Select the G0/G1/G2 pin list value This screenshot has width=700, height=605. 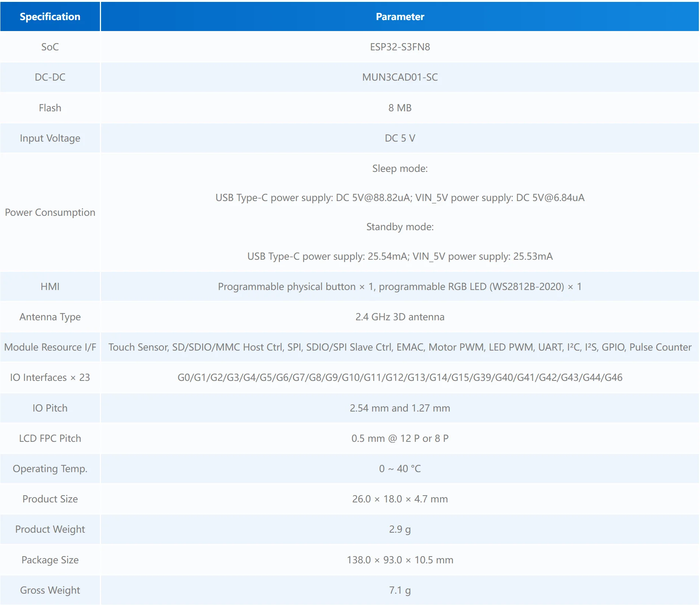[x=400, y=377]
